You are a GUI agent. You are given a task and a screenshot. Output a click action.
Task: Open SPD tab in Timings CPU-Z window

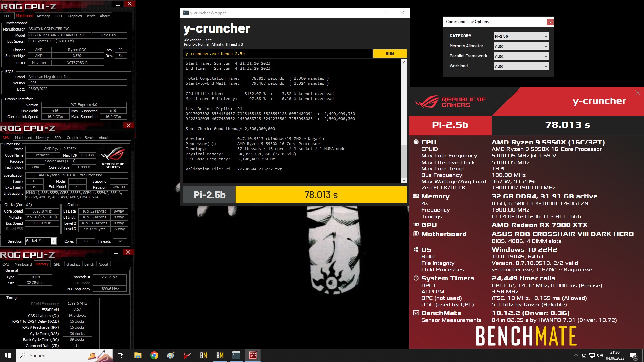click(57, 264)
